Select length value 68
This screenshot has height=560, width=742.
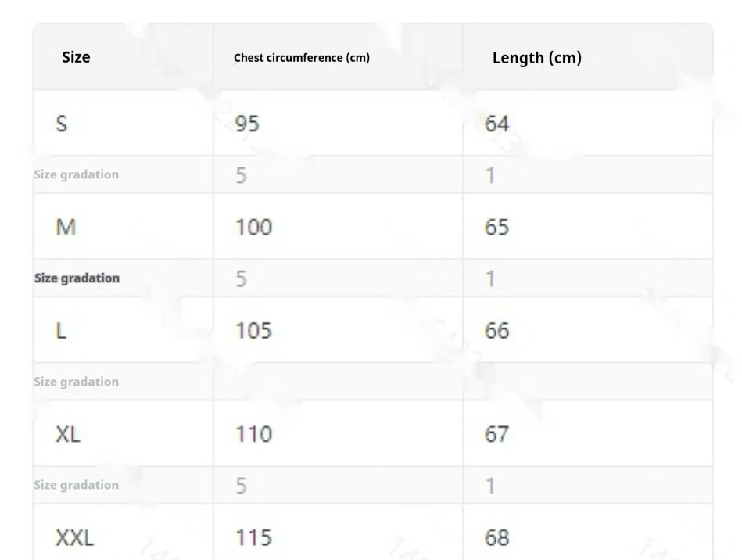(x=497, y=537)
